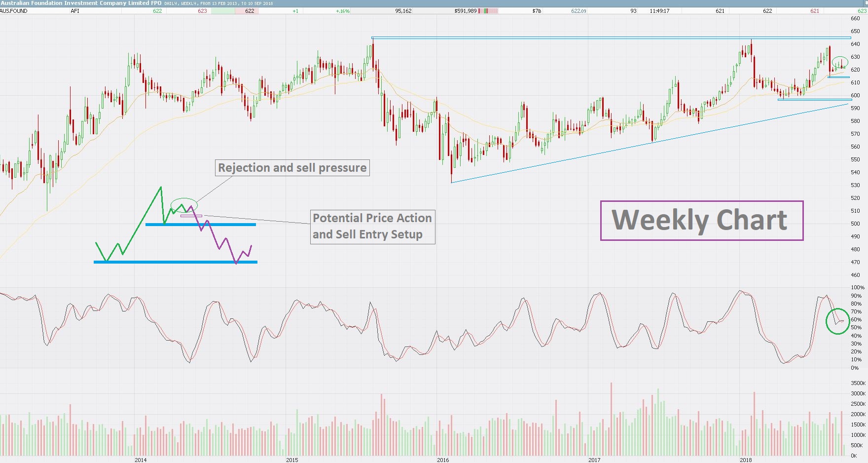Click the 2000K volume axis label
Screen dimensions: 868x463
point(858,414)
